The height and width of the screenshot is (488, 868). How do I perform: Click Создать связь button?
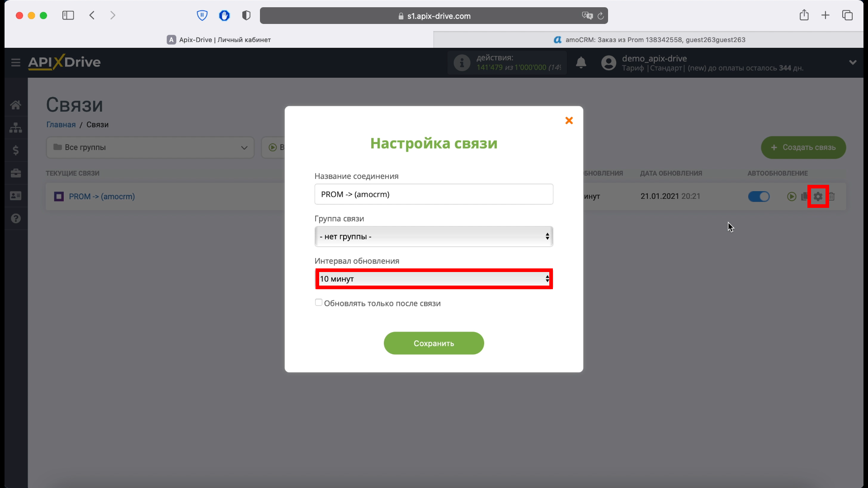(803, 147)
